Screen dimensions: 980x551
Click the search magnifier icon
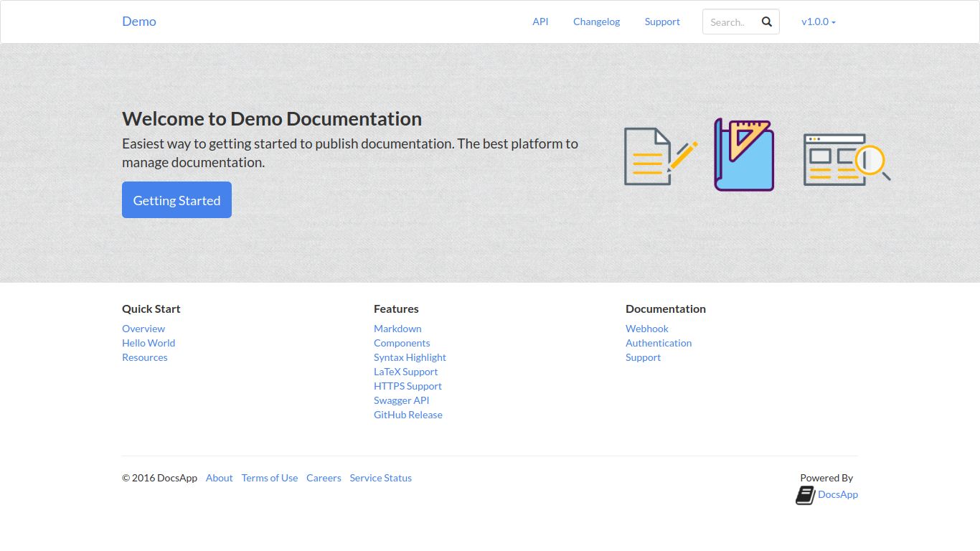[766, 22]
